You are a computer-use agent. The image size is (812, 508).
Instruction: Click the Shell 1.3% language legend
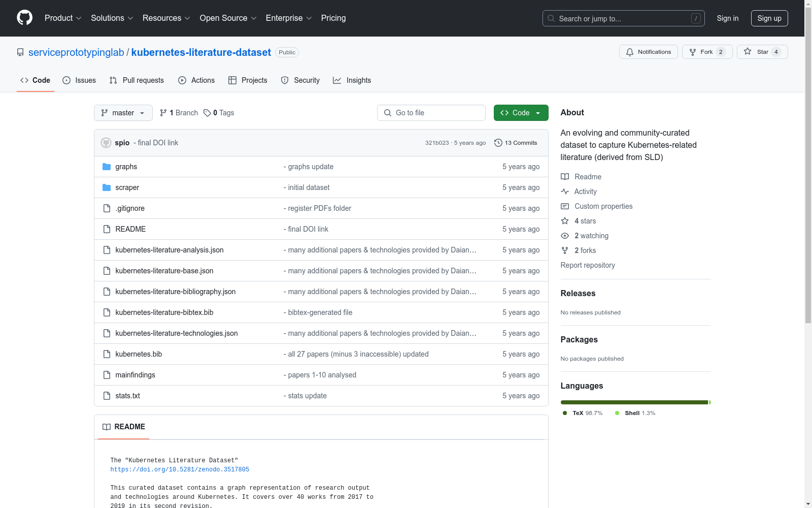[x=635, y=413]
